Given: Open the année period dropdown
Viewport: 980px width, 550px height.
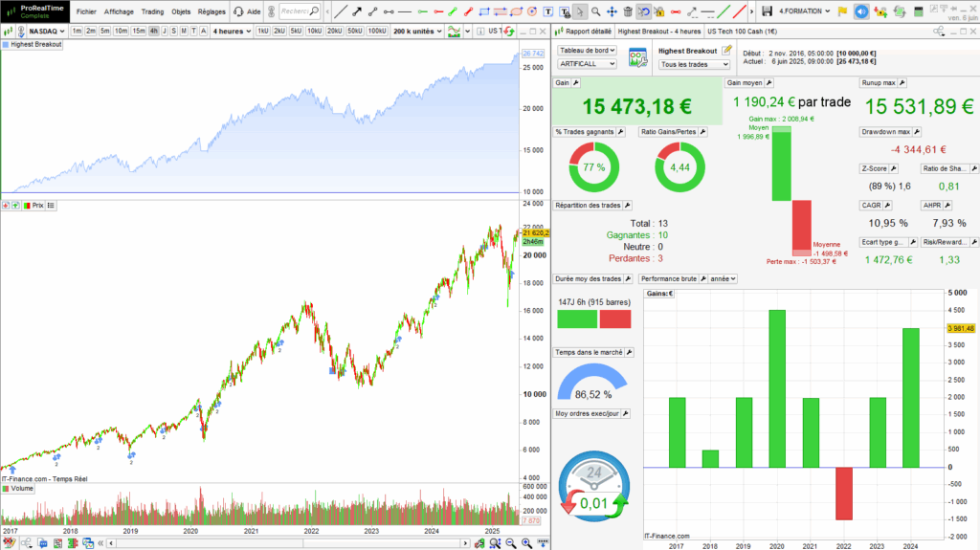Looking at the screenshot, I should pyautogui.click(x=724, y=278).
